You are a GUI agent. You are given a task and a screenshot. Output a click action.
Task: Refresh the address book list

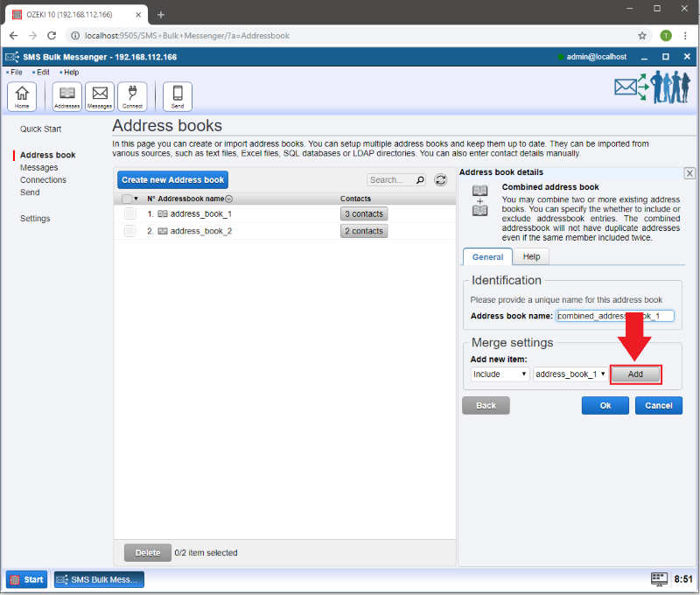441,179
